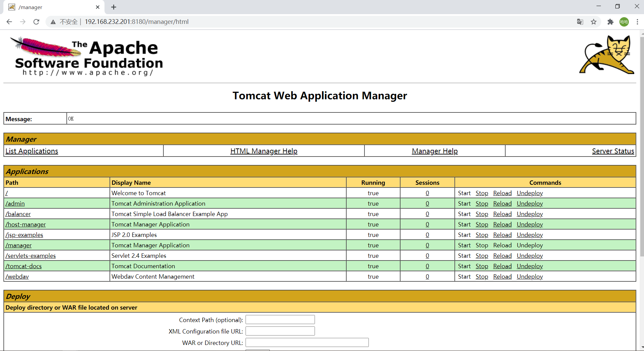Image resolution: width=644 pixels, height=351 pixels.
Task: Click the WAR or Directory URL field
Action: pyautogui.click(x=307, y=343)
